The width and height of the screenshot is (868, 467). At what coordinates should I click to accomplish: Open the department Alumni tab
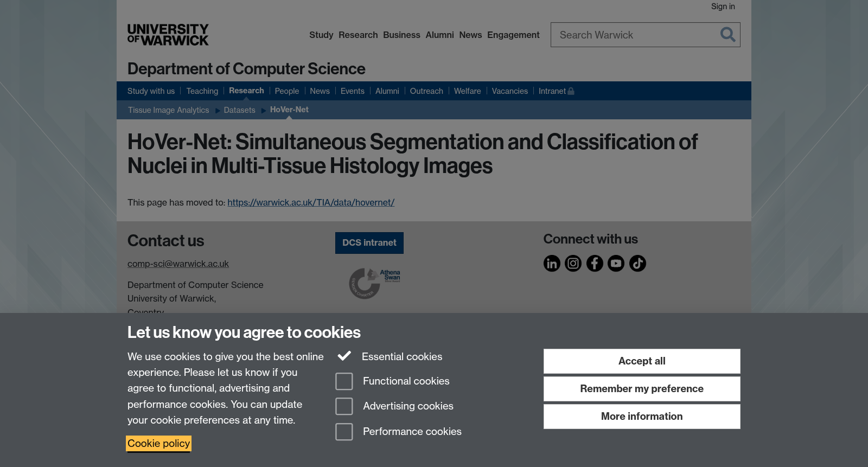[387, 91]
